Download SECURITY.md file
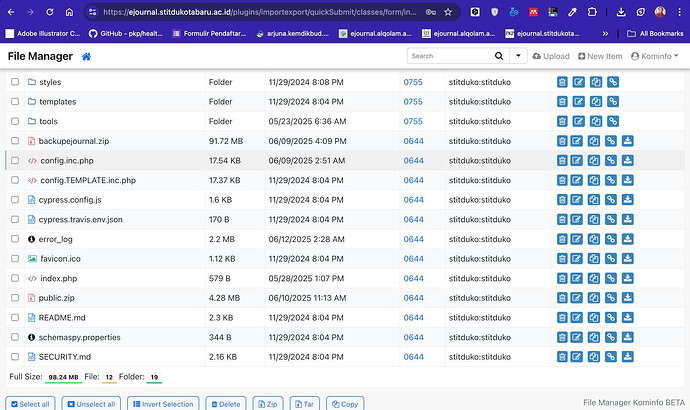The height and width of the screenshot is (410, 690). click(x=628, y=357)
